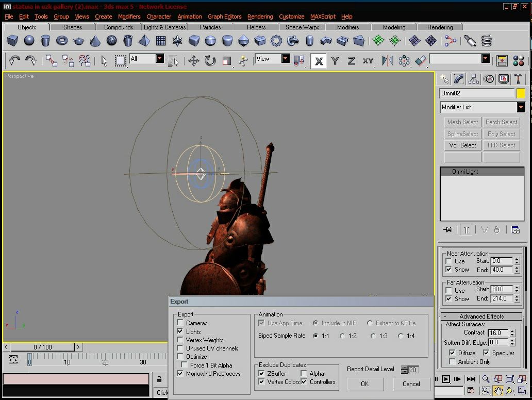Image resolution: width=532 pixels, height=400 pixels.
Task: Create a Spring object
Action: point(487,41)
